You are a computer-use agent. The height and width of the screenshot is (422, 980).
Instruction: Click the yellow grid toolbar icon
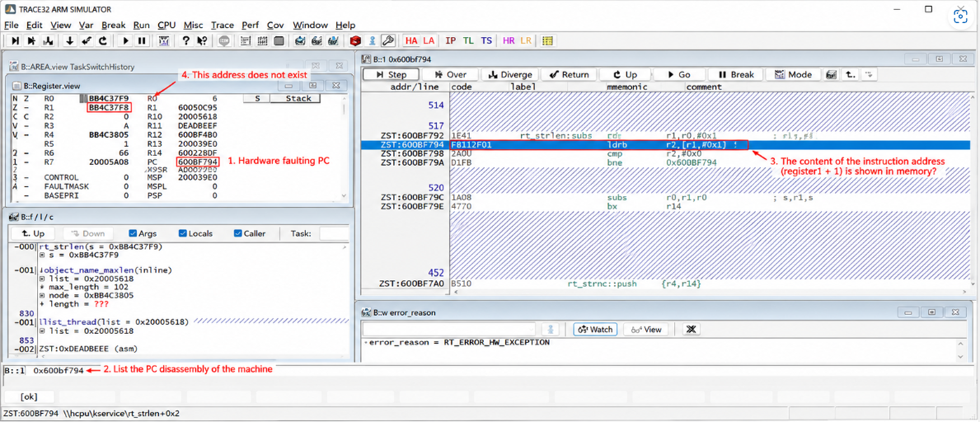tap(547, 40)
